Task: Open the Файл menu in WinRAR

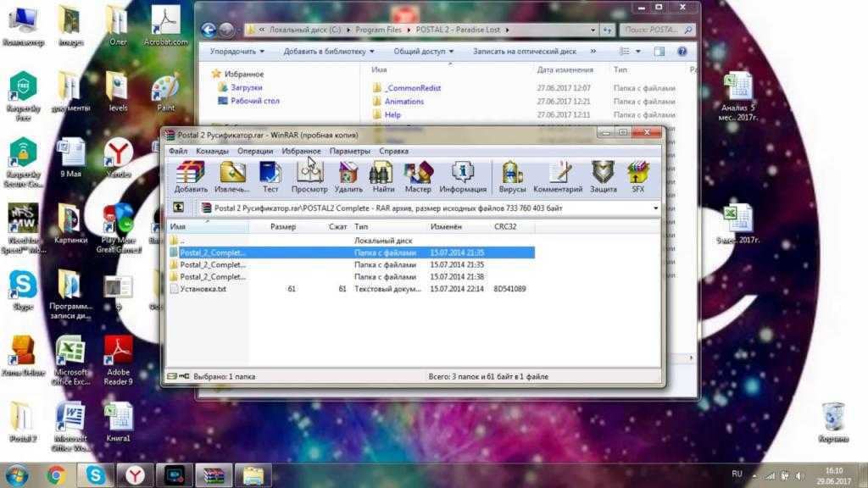Action: click(x=177, y=151)
